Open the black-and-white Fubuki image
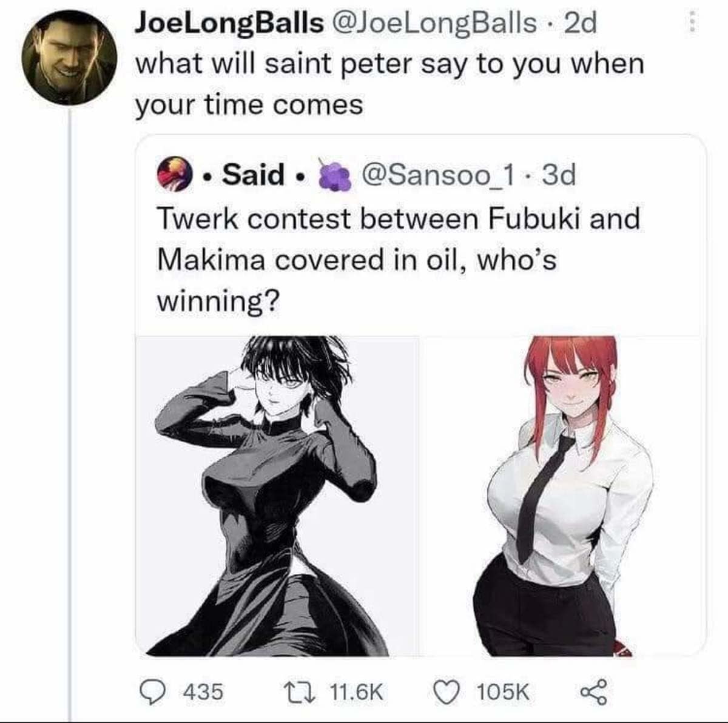Screen dimensions: 728x723 (x=277, y=496)
